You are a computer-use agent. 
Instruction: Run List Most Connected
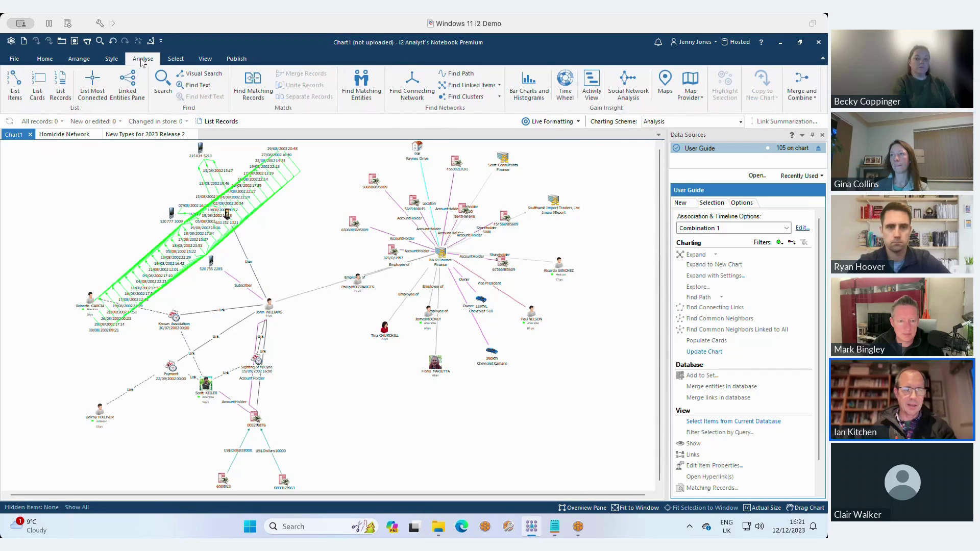click(92, 85)
